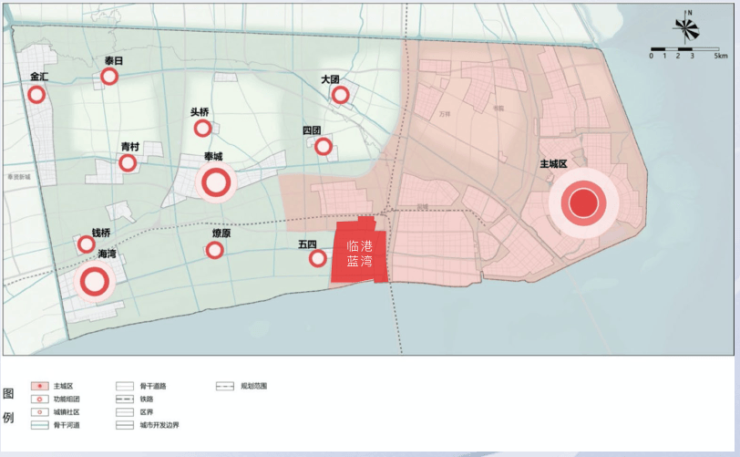
Task: Click the 规划范围 legend text
Action: click(254, 386)
